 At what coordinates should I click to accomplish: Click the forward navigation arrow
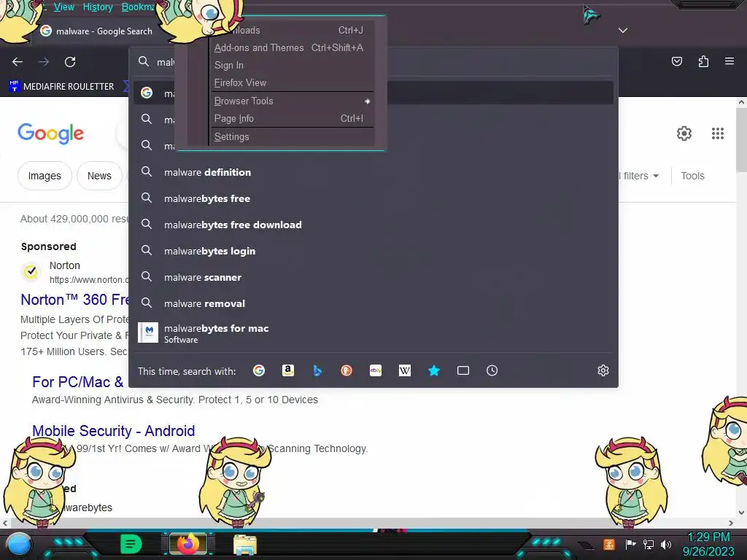[44, 62]
